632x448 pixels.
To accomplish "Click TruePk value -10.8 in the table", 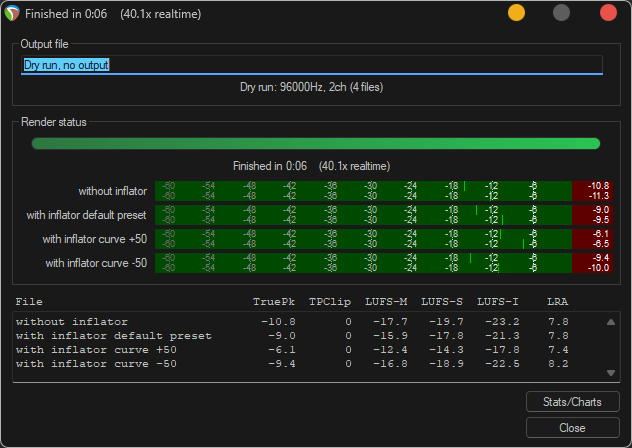I will 278,322.
